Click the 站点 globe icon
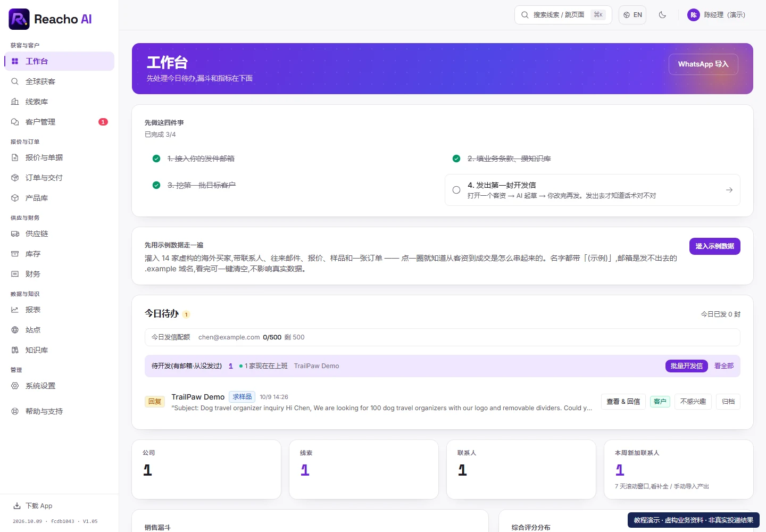Viewport: 766px width, 532px height. point(15,330)
